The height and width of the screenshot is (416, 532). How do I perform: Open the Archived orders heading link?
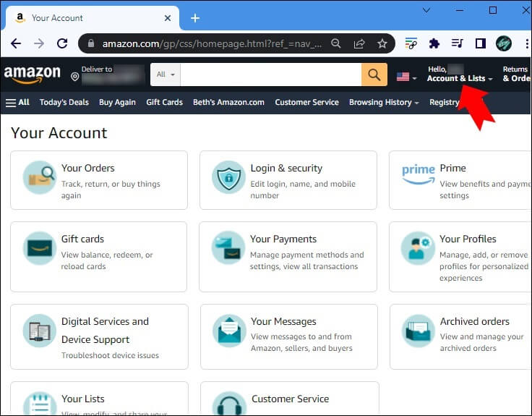tap(475, 321)
